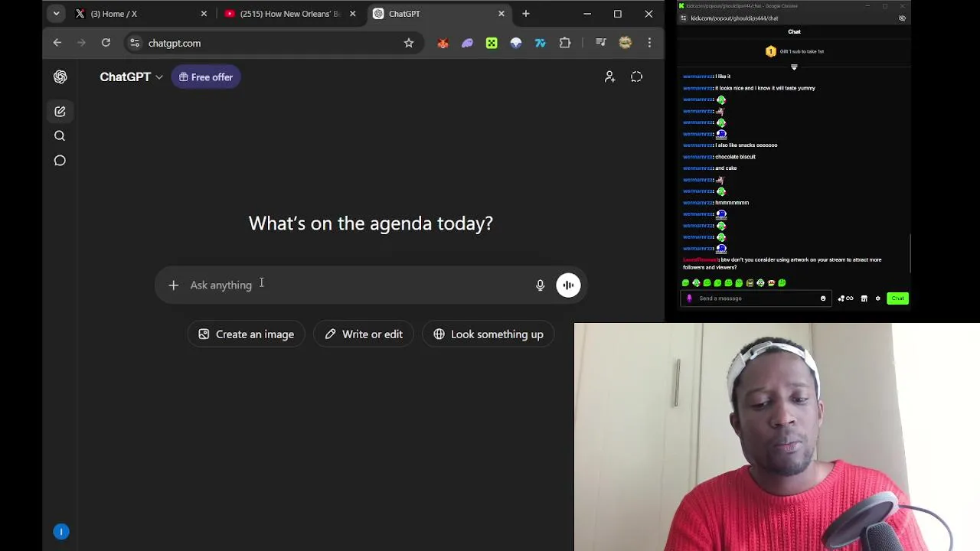Choose Look something up suggestion
The image size is (980, 551).
click(488, 334)
